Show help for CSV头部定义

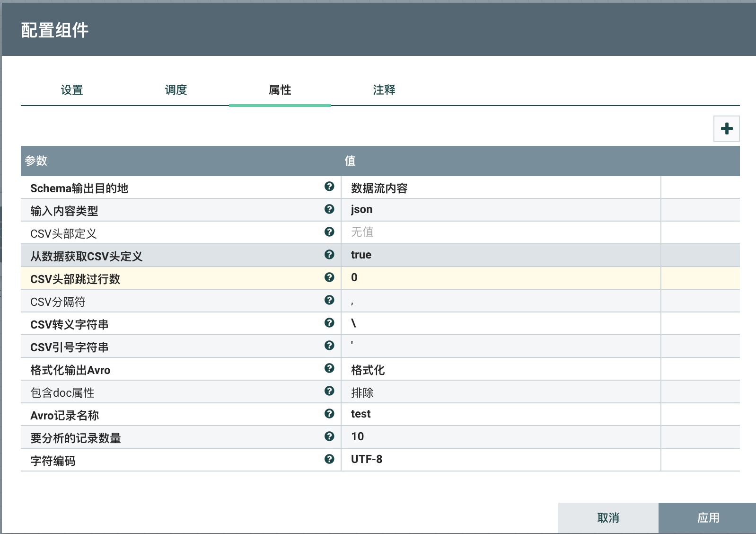click(x=329, y=232)
